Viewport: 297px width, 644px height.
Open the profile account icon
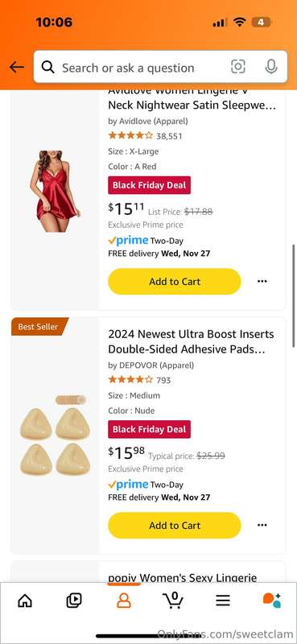(x=124, y=601)
